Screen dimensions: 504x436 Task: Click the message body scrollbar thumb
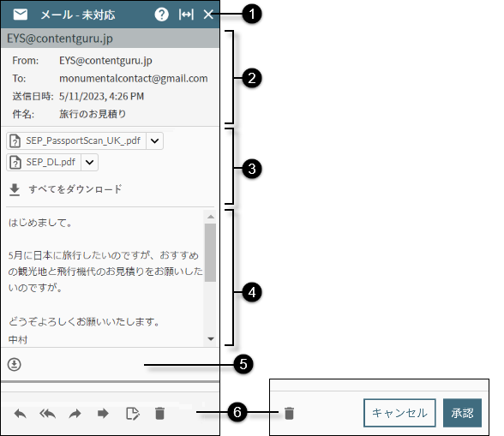tap(211, 253)
